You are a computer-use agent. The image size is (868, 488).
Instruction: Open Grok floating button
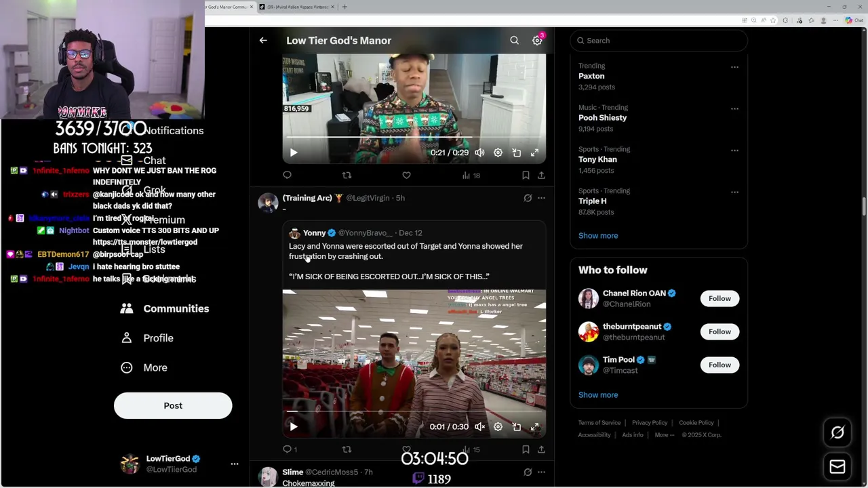pos(837,432)
